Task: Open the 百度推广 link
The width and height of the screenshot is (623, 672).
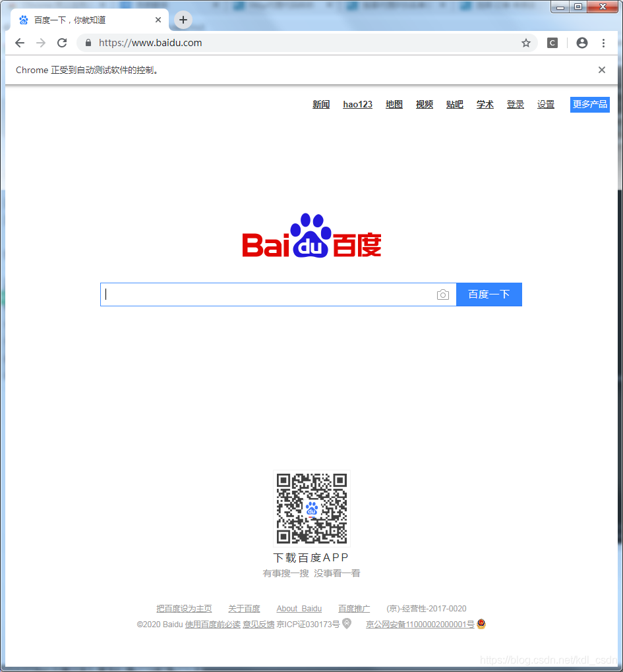Action: (x=354, y=609)
